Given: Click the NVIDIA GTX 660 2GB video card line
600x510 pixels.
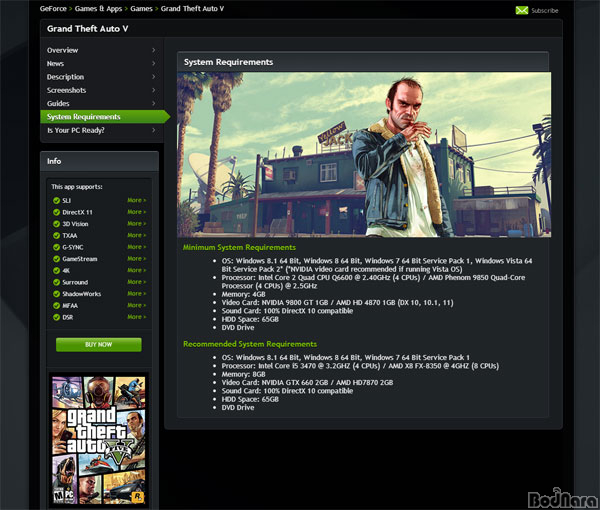Looking at the screenshot, I should pos(307,383).
